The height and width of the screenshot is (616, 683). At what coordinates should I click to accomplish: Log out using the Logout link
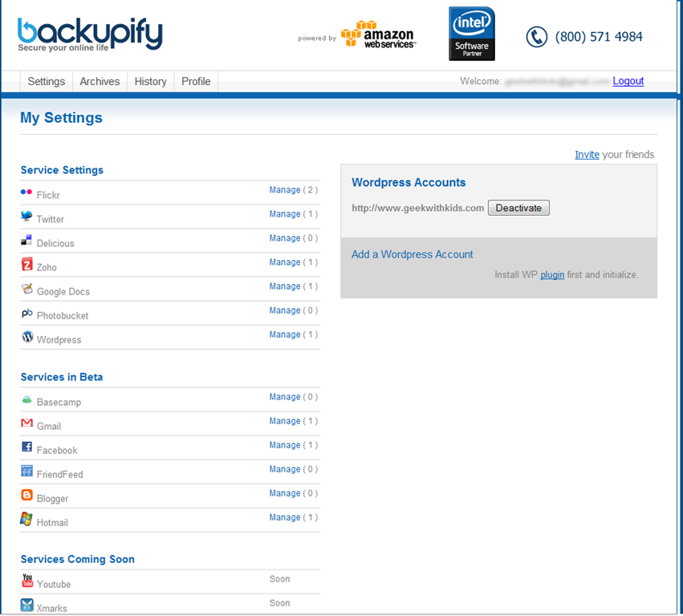tap(628, 81)
